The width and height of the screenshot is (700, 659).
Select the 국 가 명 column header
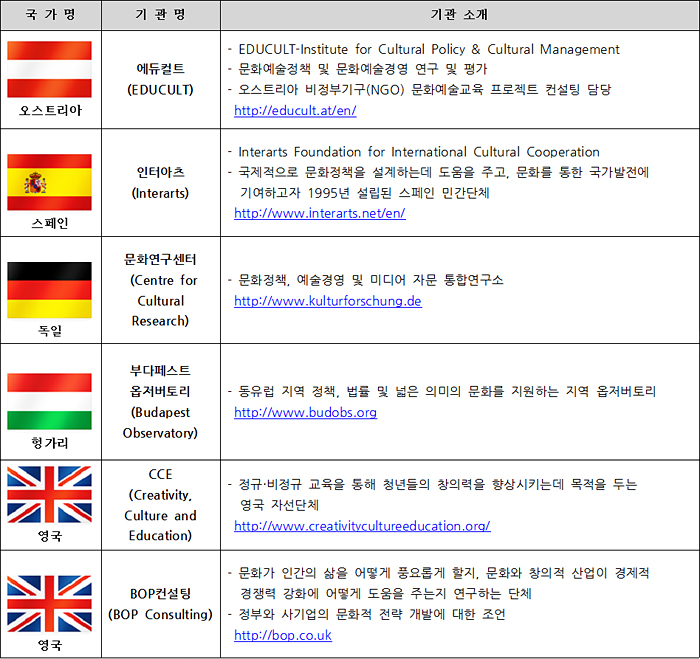tap(50, 15)
